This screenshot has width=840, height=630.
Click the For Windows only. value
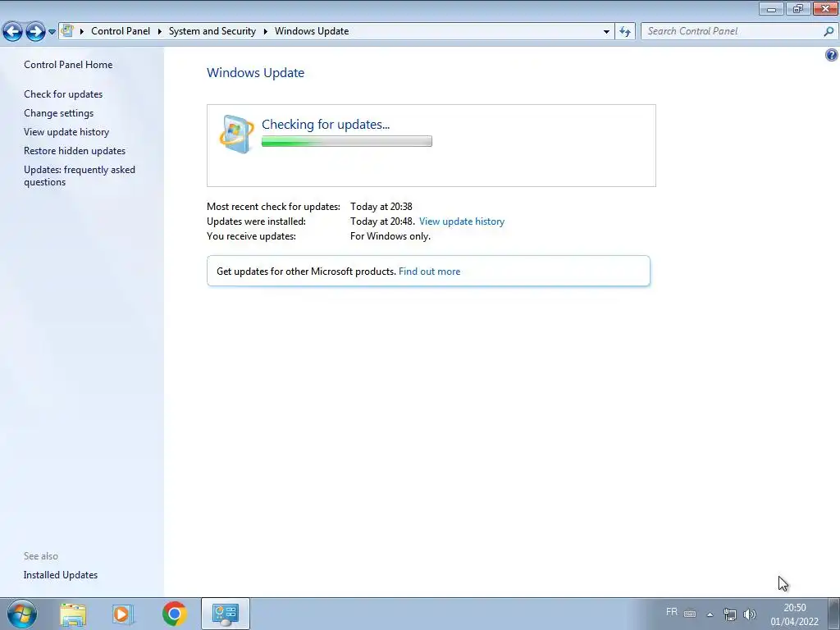click(390, 235)
